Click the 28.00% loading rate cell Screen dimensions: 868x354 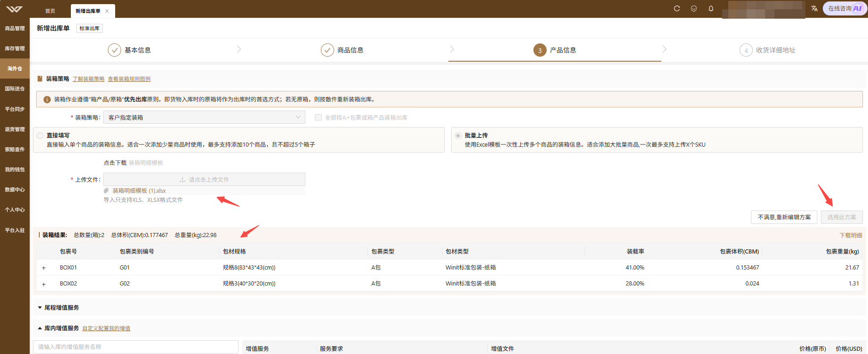(635, 284)
